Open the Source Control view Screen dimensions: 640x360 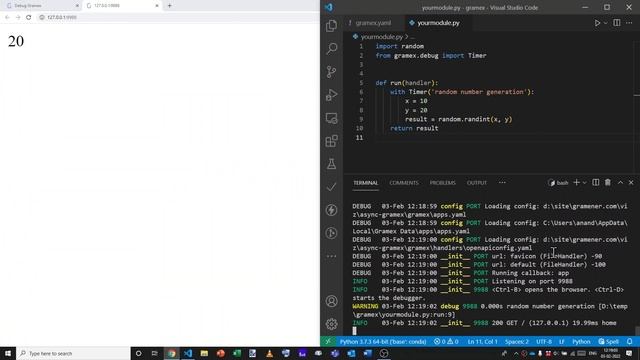331,72
